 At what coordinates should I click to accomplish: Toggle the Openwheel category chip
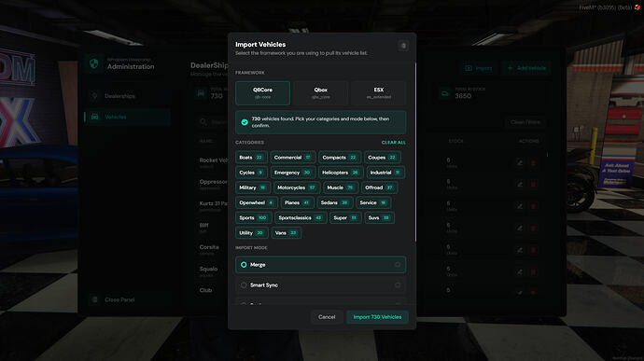(257, 202)
